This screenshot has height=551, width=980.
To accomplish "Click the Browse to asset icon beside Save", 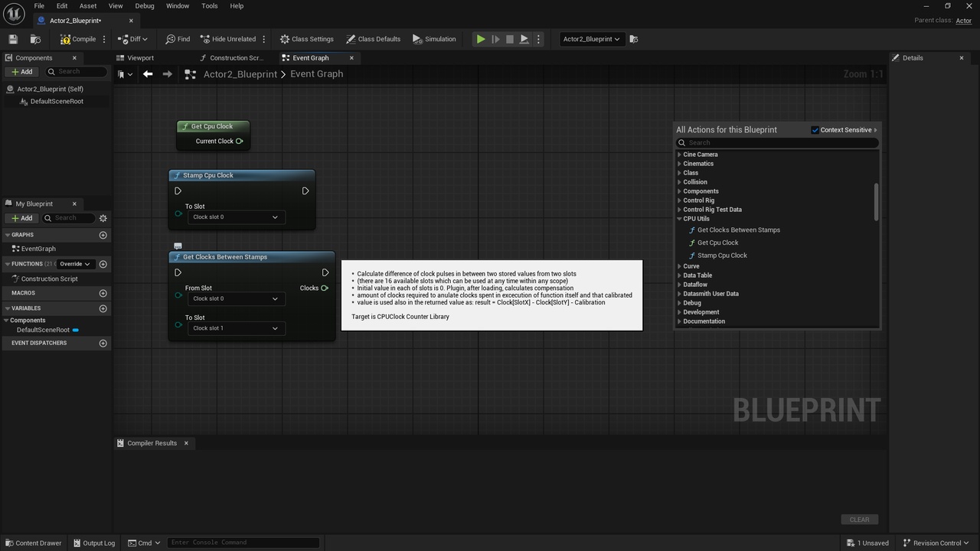I will 35,39.
